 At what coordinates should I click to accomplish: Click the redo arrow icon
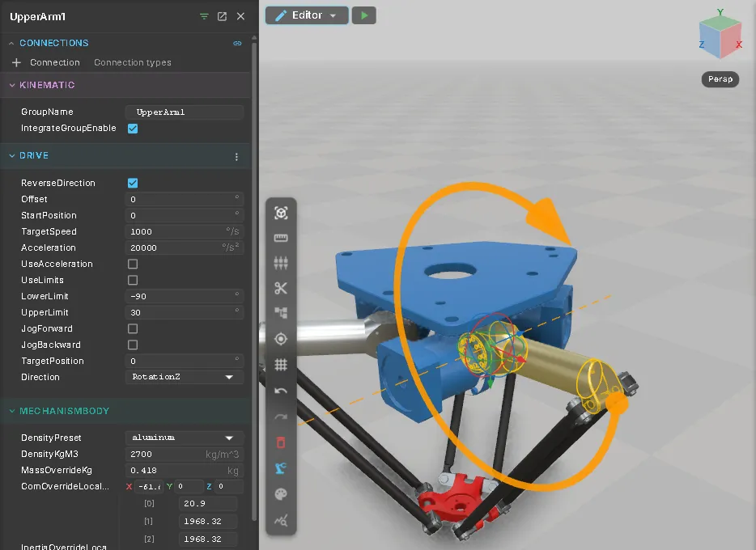tap(281, 416)
